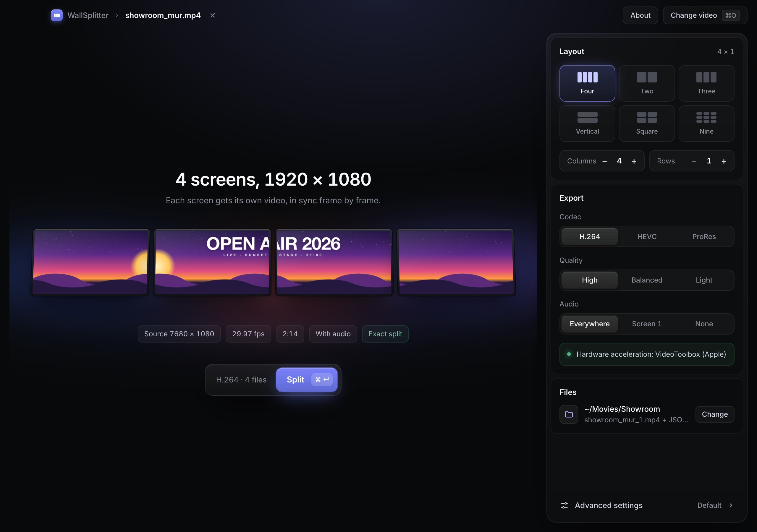The height and width of the screenshot is (532, 757).
Task: Click the WallSplitter breadcrumb label
Action: click(88, 15)
